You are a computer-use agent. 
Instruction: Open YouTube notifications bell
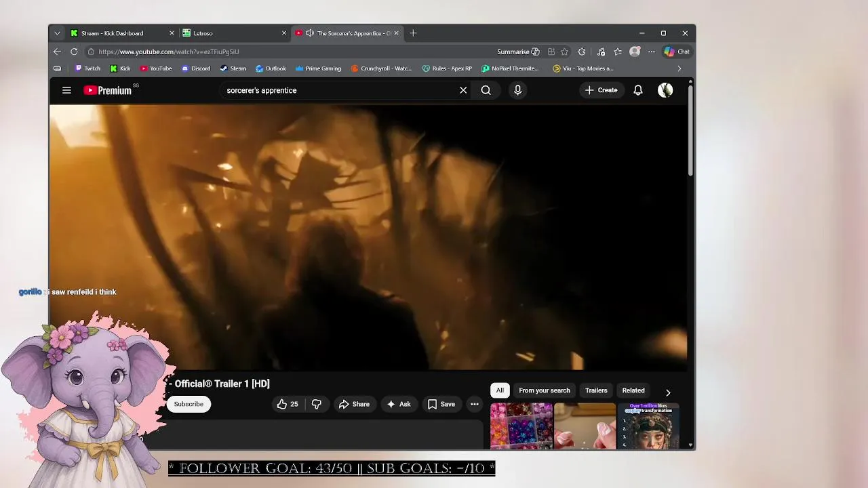638,90
